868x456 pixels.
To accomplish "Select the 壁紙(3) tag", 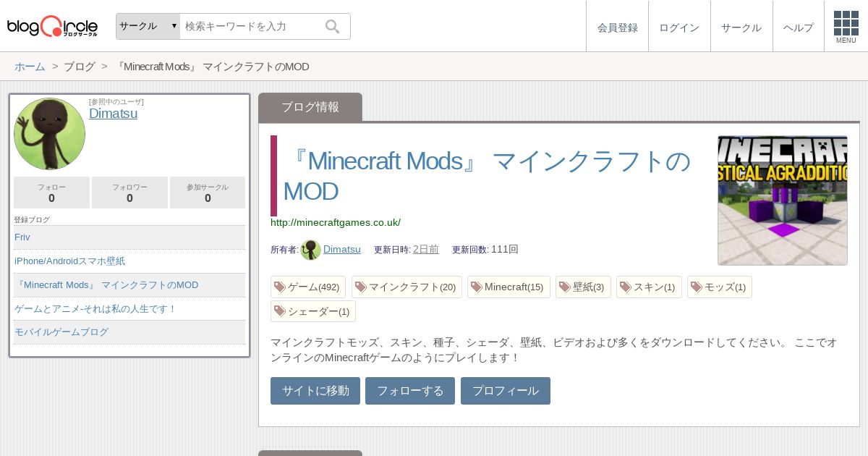I will (583, 287).
